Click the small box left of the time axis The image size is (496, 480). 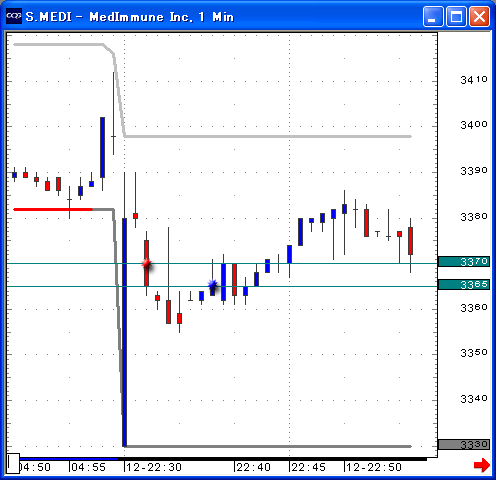13,463
